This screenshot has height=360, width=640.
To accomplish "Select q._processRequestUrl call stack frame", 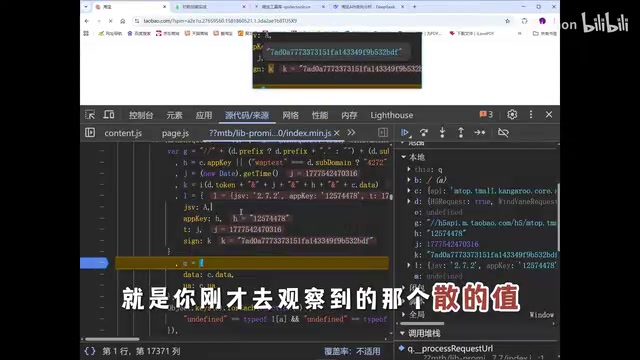I will [x=450, y=349].
